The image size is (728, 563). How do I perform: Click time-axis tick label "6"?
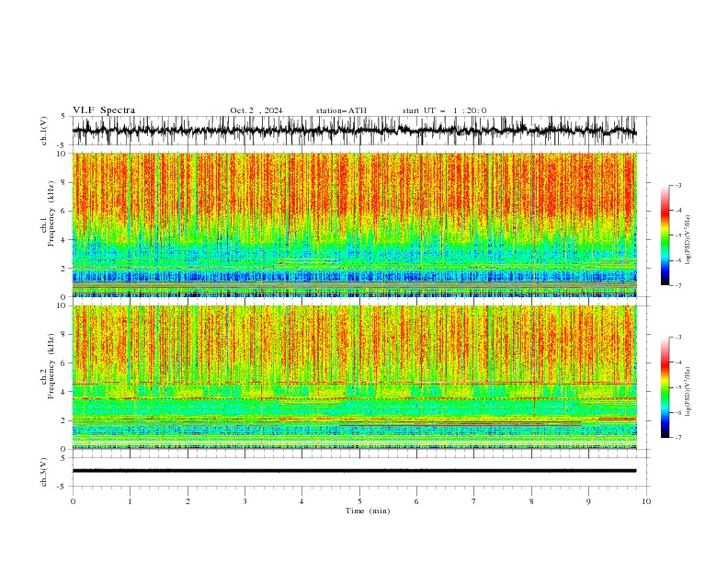(416, 501)
